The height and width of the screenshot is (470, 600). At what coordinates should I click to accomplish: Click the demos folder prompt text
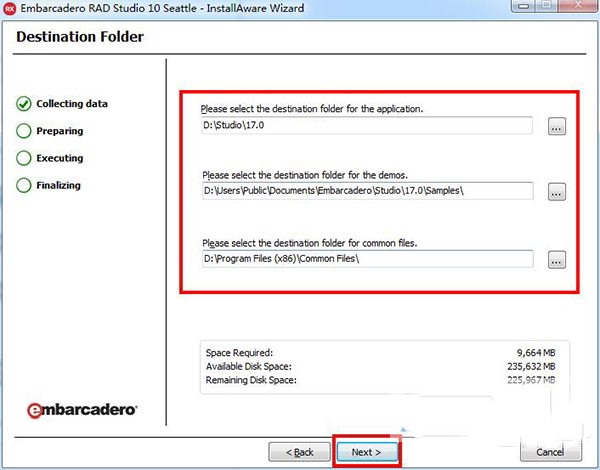[305, 175]
